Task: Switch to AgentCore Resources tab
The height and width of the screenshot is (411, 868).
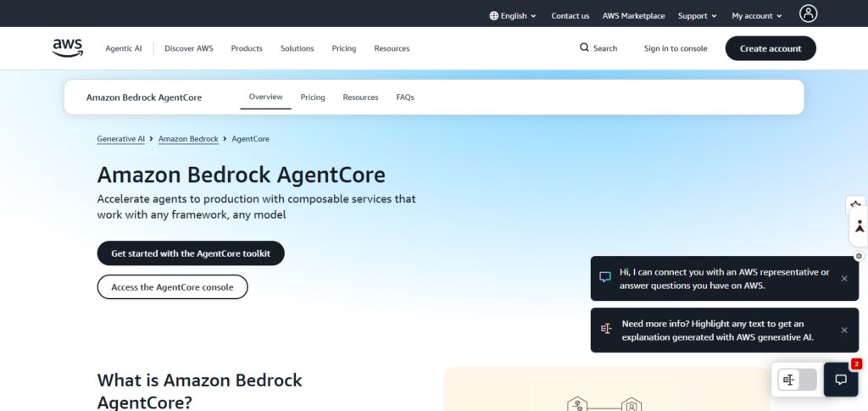Action: pos(360,97)
